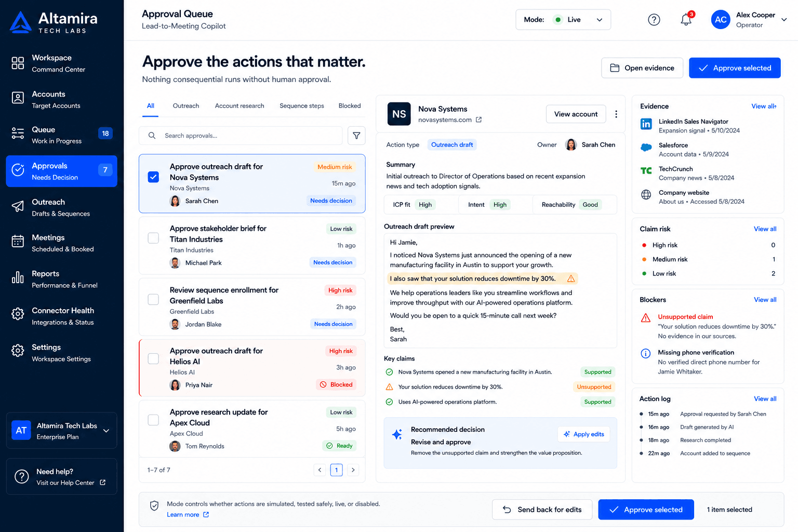Click the Need help question icon
798x532 pixels.
point(22,476)
